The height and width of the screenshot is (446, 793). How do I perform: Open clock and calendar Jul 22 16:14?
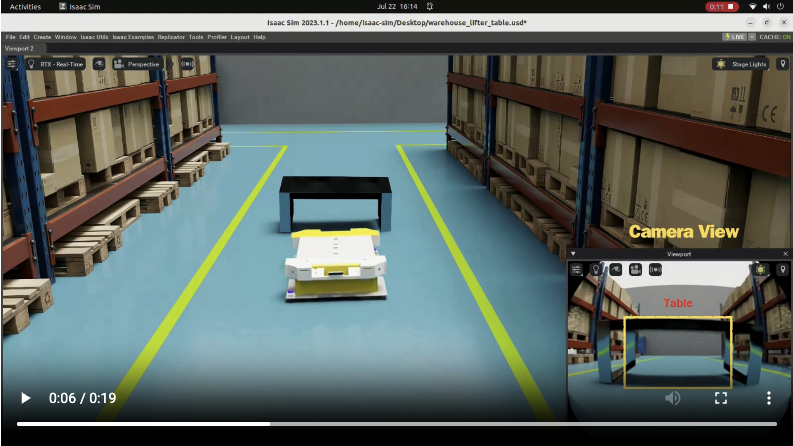click(x=397, y=7)
